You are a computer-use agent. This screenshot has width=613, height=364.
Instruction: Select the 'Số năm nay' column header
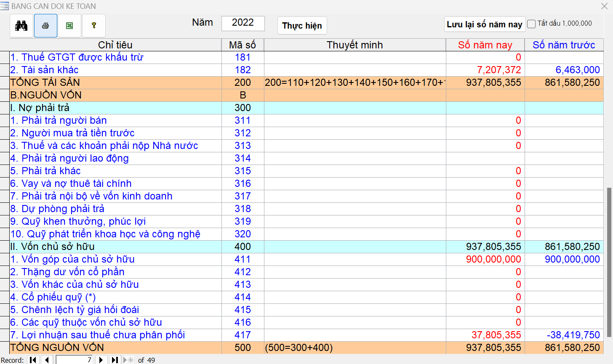pyautogui.click(x=485, y=45)
